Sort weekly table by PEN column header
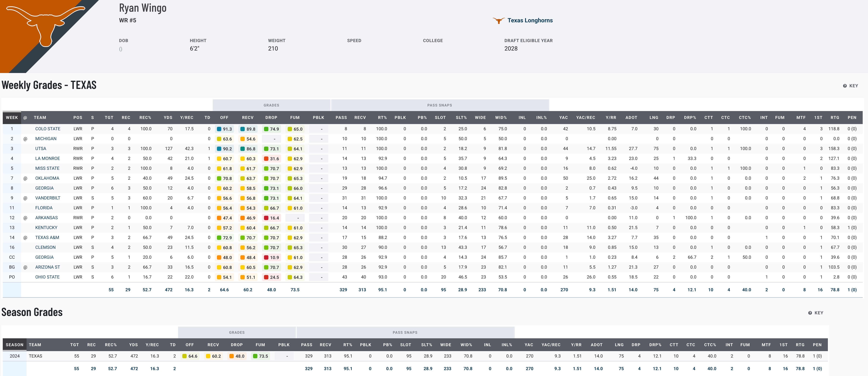This screenshot has width=868, height=376. click(x=852, y=117)
